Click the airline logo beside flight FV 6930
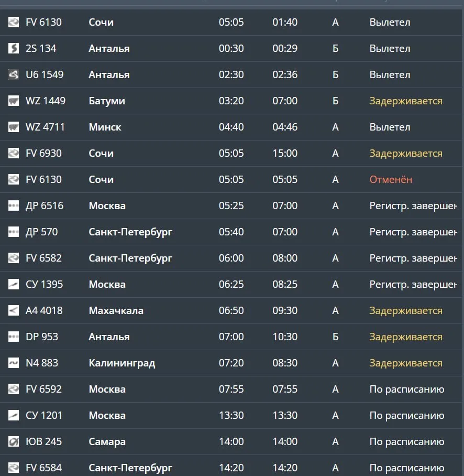The height and width of the screenshot is (476, 464). coord(13,153)
